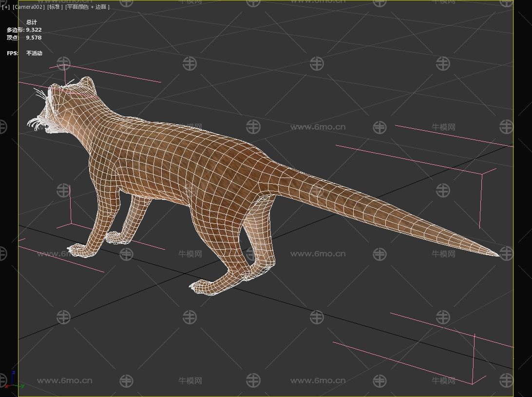Viewport: 532px width, 397px height.
Task: Open the Camera002 viewport view menu
Action: [29, 7]
